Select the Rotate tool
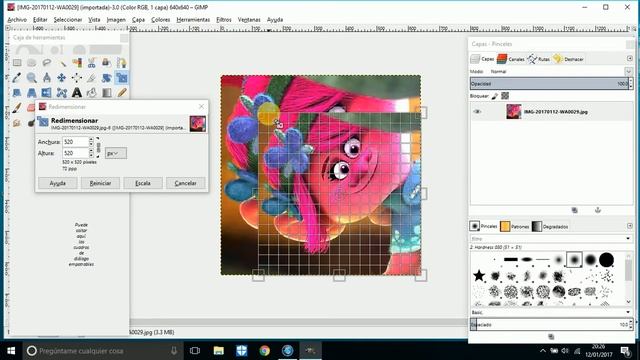640x360 pixels. (107, 78)
